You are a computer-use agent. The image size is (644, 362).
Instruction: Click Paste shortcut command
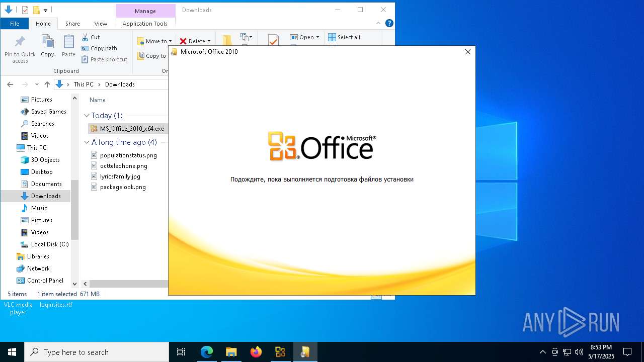pyautogui.click(x=104, y=59)
